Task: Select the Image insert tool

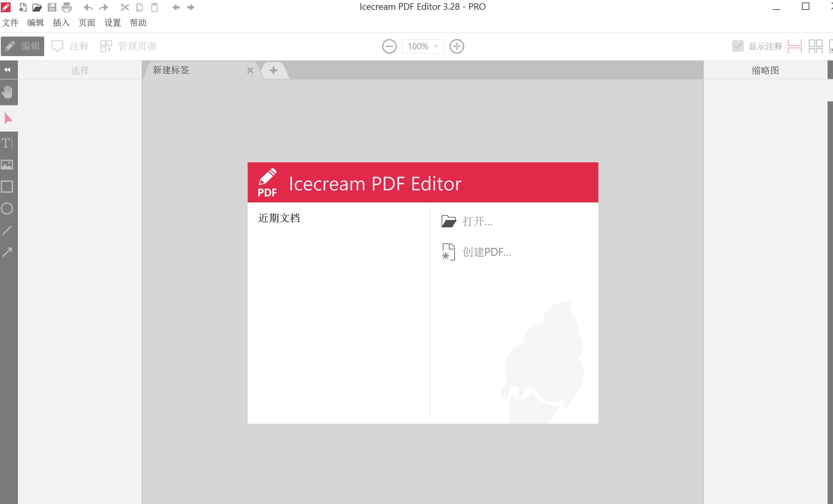Action: click(x=7, y=165)
